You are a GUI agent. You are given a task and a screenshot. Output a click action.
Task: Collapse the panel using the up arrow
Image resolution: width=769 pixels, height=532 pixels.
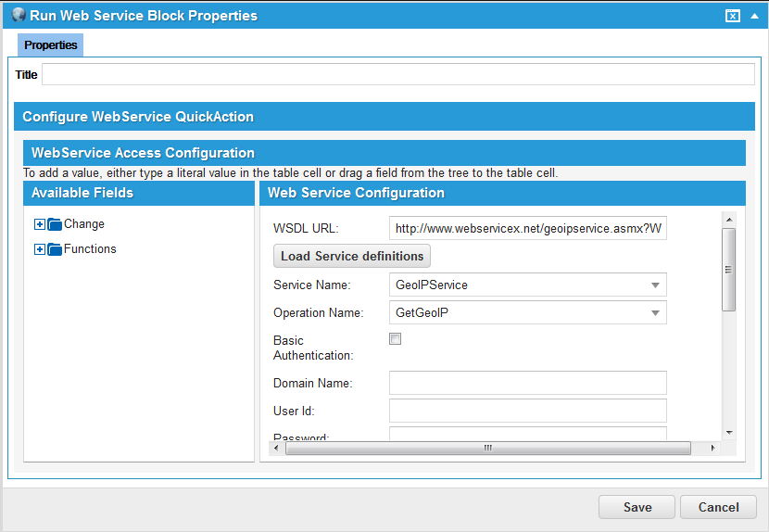point(754,16)
